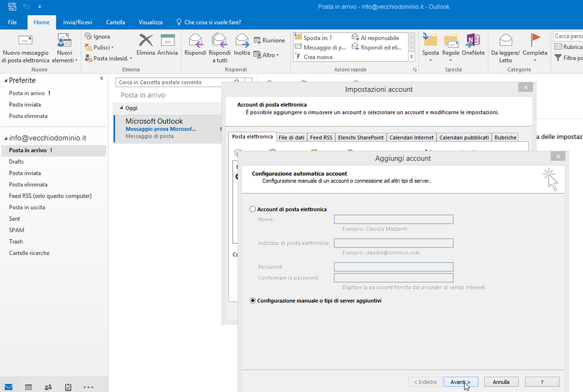Open the Calendar view icon
The width and height of the screenshot is (583, 392).
tap(29, 387)
